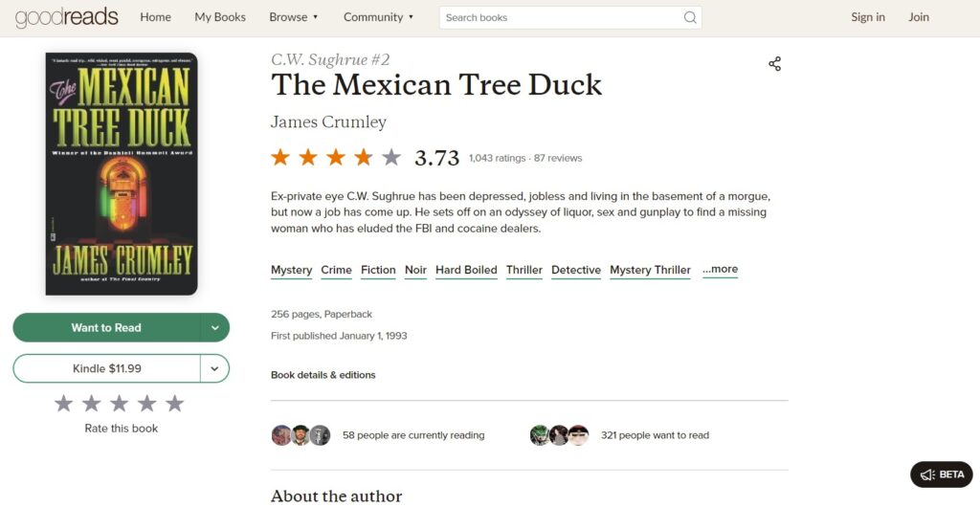Click the Want to Read button
The width and height of the screenshot is (980, 507).
tap(105, 327)
